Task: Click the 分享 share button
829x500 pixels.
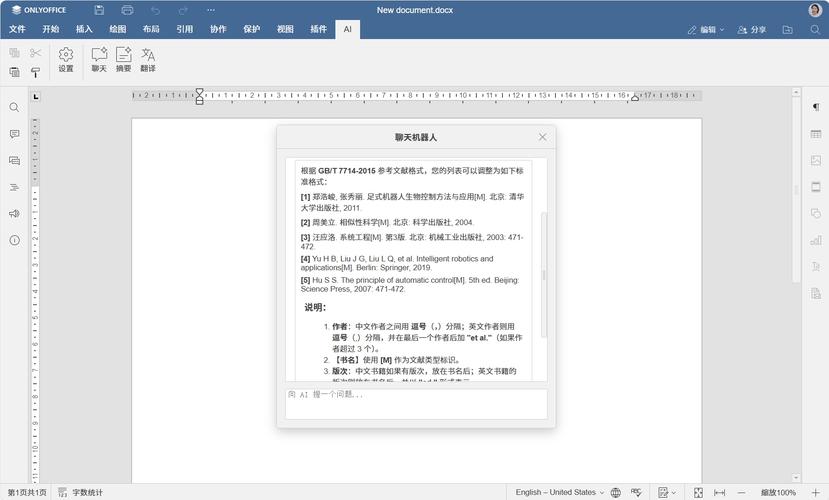Action: [x=752, y=30]
